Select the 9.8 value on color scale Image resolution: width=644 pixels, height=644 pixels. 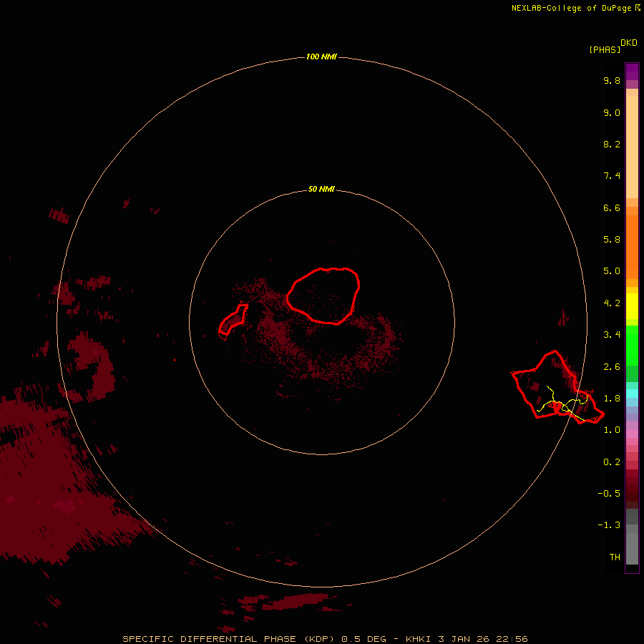coord(612,80)
